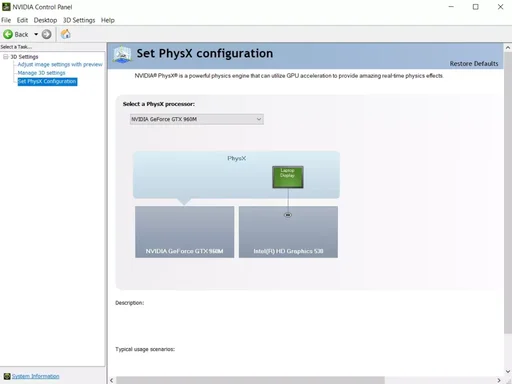This screenshot has width=512, height=384.
Task: Click the vertical scrollbar up arrow
Action: tap(508, 48)
